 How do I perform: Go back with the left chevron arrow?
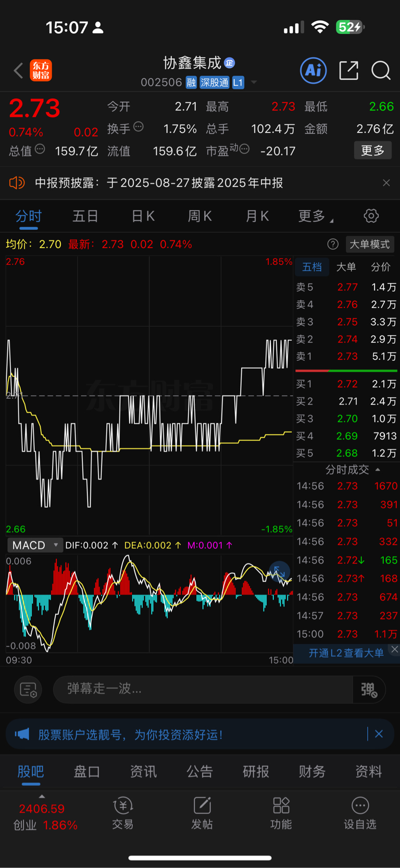(x=19, y=70)
